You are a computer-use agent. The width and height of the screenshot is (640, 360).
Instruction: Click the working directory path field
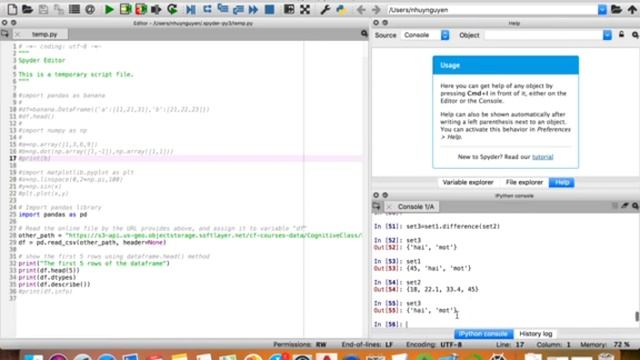click(x=492, y=10)
